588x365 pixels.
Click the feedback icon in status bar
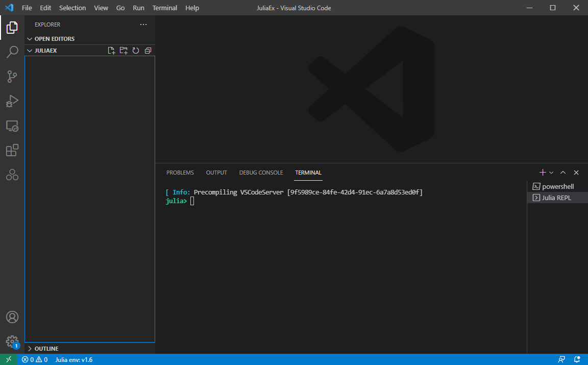[x=561, y=359]
